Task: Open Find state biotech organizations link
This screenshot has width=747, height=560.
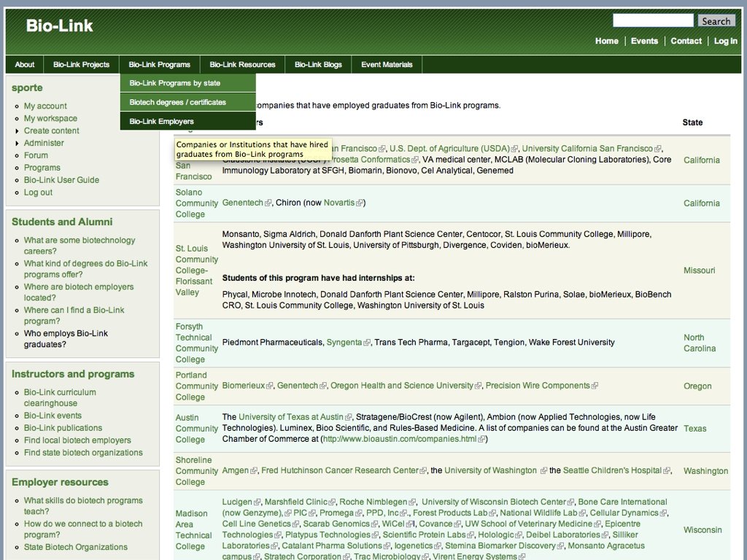Action: [83, 453]
